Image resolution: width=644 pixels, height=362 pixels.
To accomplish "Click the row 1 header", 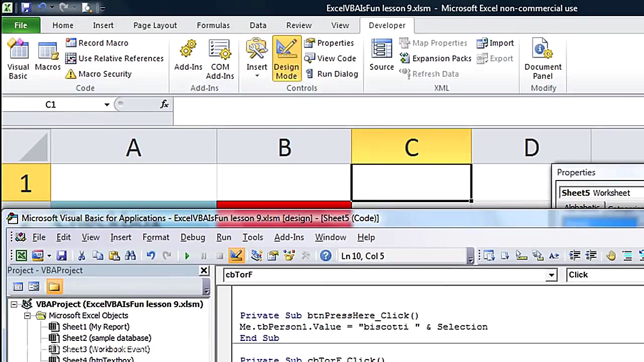I will 26,183.
